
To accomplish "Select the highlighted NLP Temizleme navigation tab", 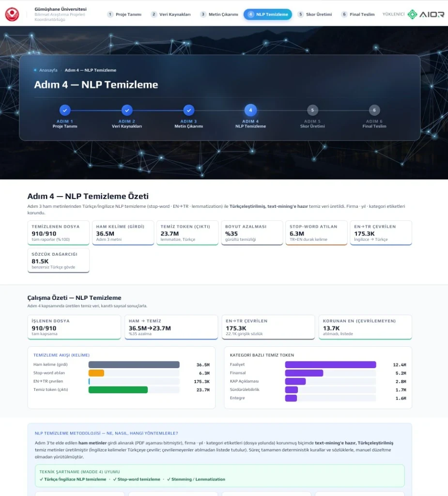I will click(x=268, y=14).
